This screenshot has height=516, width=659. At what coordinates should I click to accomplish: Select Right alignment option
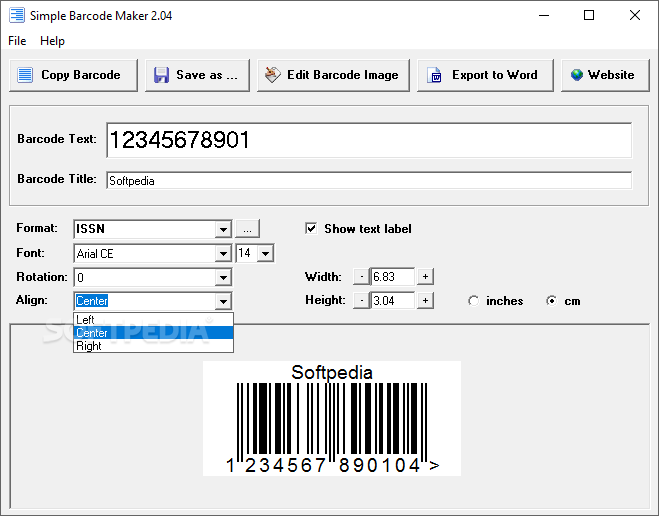point(153,346)
